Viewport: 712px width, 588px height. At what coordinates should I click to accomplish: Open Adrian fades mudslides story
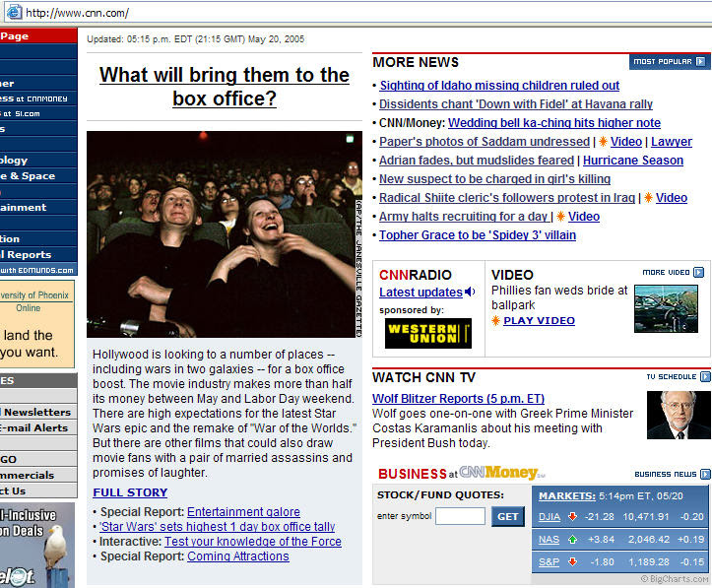tap(477, 161)
